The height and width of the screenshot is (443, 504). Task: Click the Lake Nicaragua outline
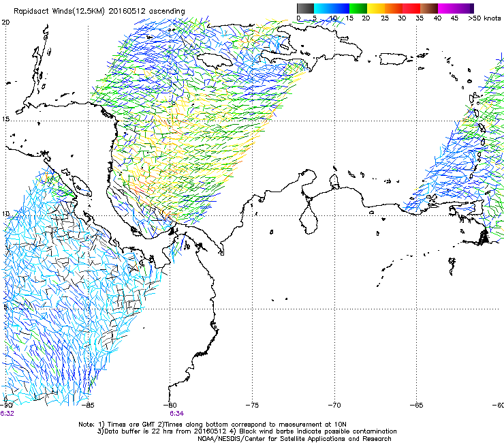point(82,186)
